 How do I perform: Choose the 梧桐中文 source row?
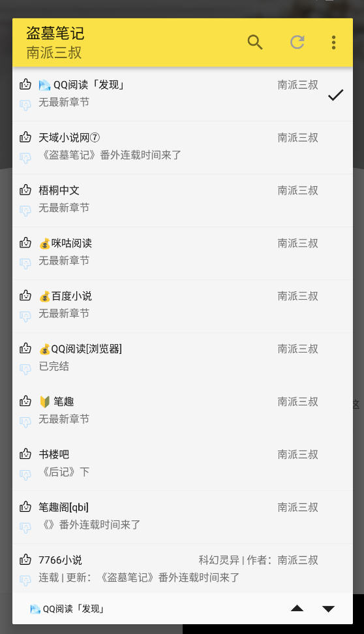(x=183, y=200)
